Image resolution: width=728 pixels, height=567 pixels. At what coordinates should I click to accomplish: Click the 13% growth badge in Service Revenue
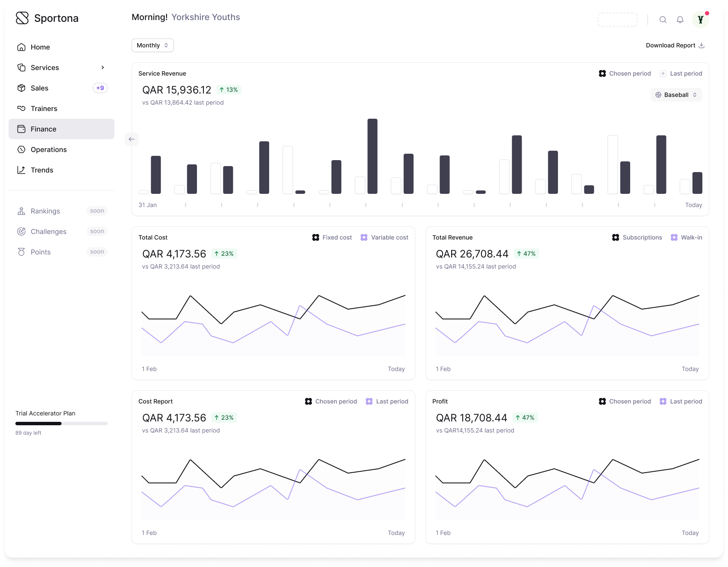click(229, 90)
